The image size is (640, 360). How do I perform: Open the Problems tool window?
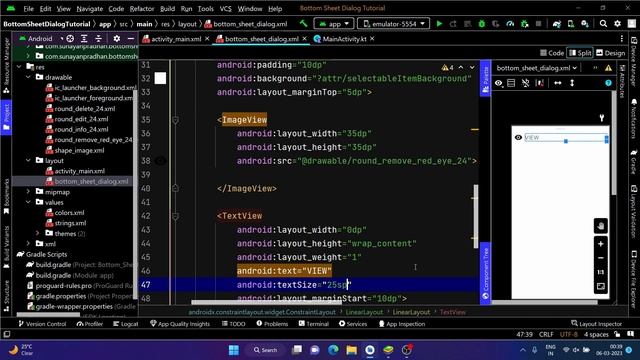coord(272,324)
